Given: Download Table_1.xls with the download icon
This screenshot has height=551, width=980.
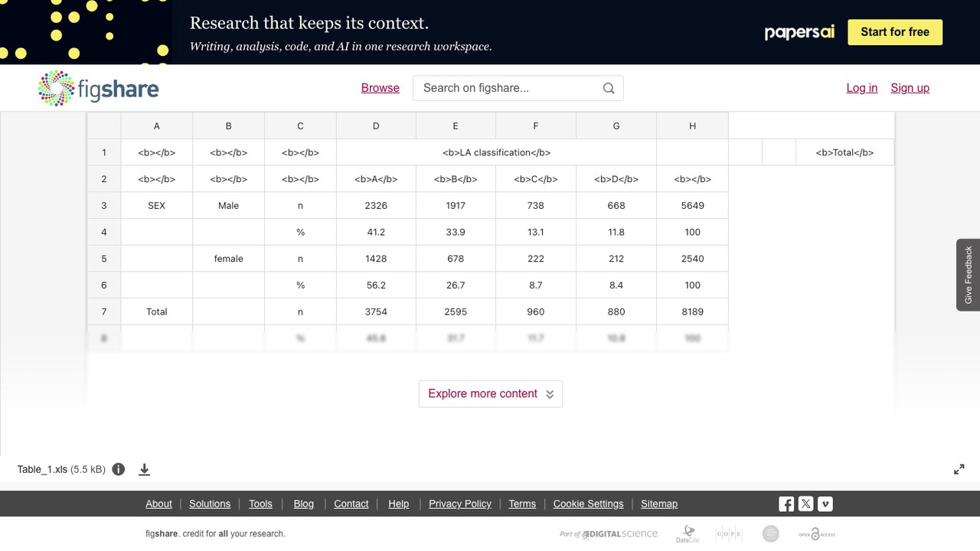Looking at the screenshot, I should (x=144, y=469).
